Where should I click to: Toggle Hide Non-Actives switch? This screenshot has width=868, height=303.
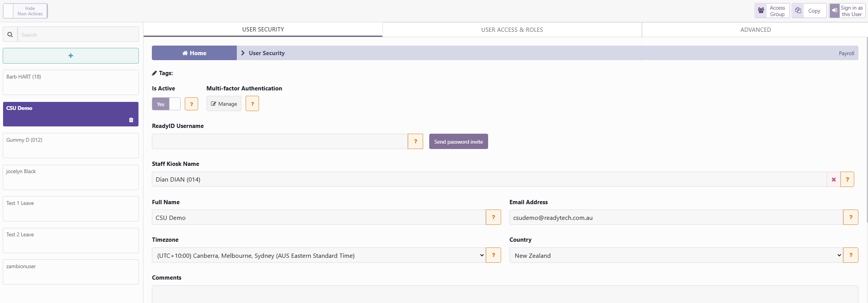click(x=25, y=11)
